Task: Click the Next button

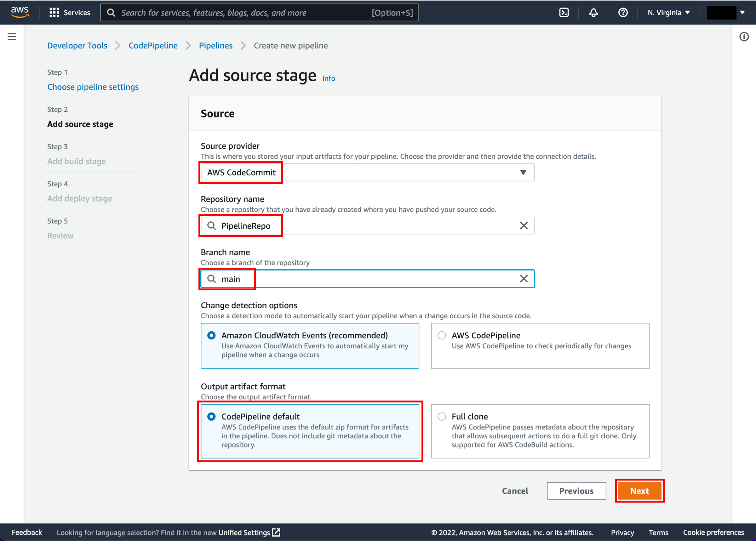Action: tap(639, 491)
